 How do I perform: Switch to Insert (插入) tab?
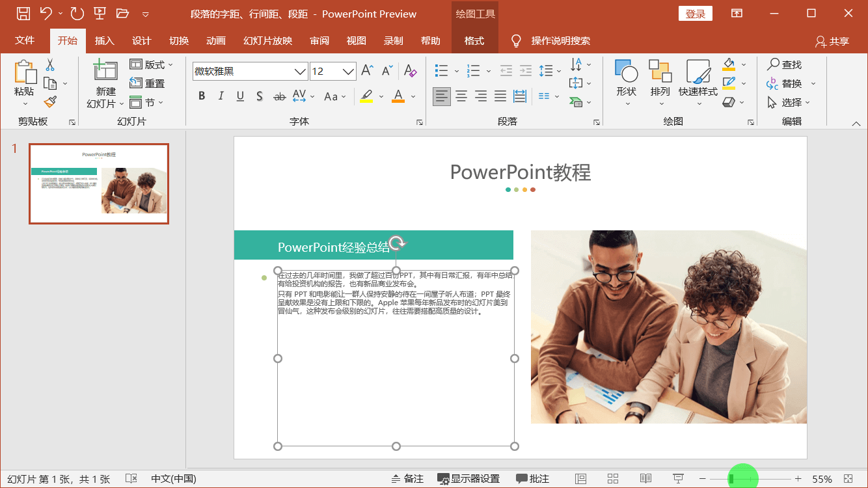click(104, 40)
